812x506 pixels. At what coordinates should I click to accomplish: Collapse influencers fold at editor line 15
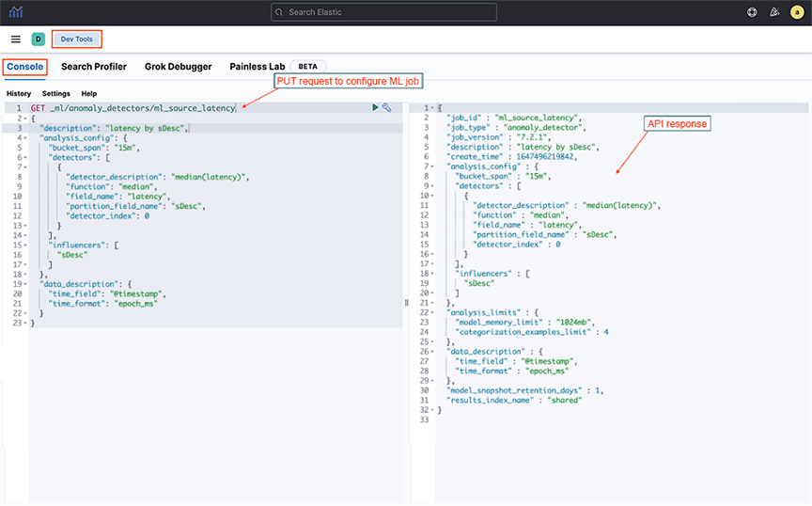[x=25, y=245]
